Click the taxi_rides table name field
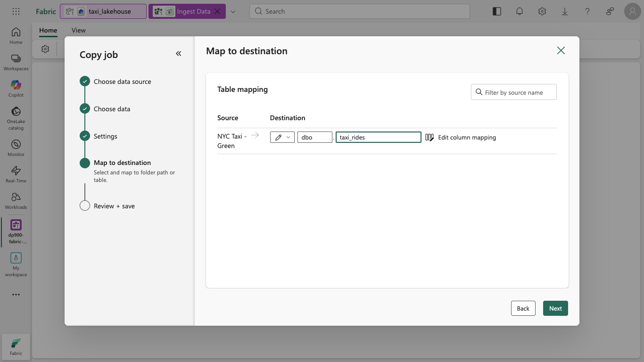The height and width of the screenshot is (362, 644). [x=379, y=137]
